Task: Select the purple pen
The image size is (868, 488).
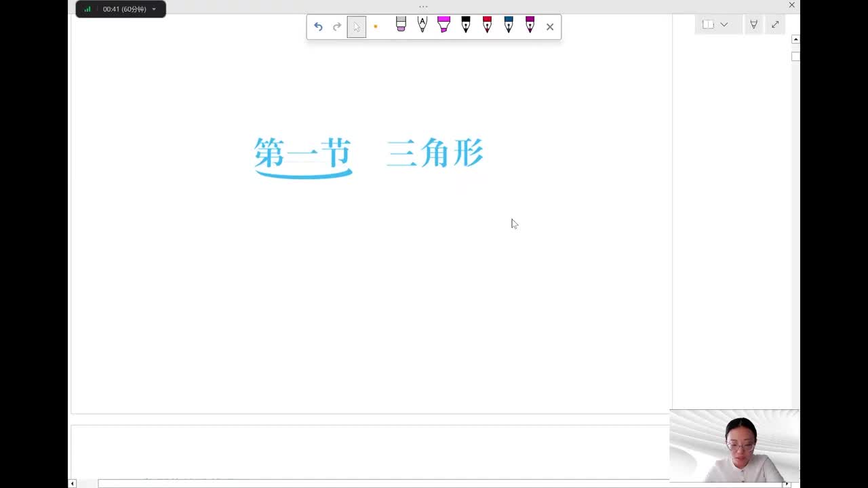Action: [x=530, y=25]
